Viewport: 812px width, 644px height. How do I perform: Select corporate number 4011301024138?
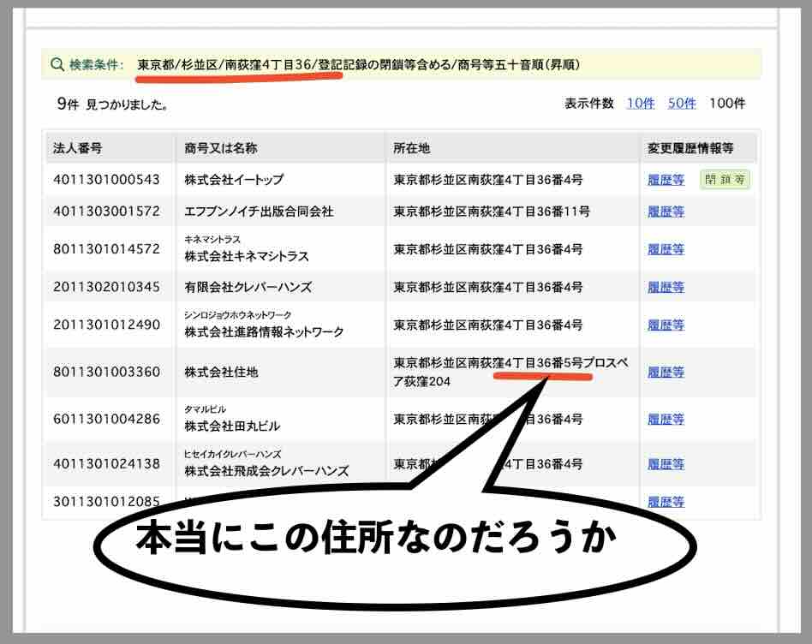pos(106,464)
